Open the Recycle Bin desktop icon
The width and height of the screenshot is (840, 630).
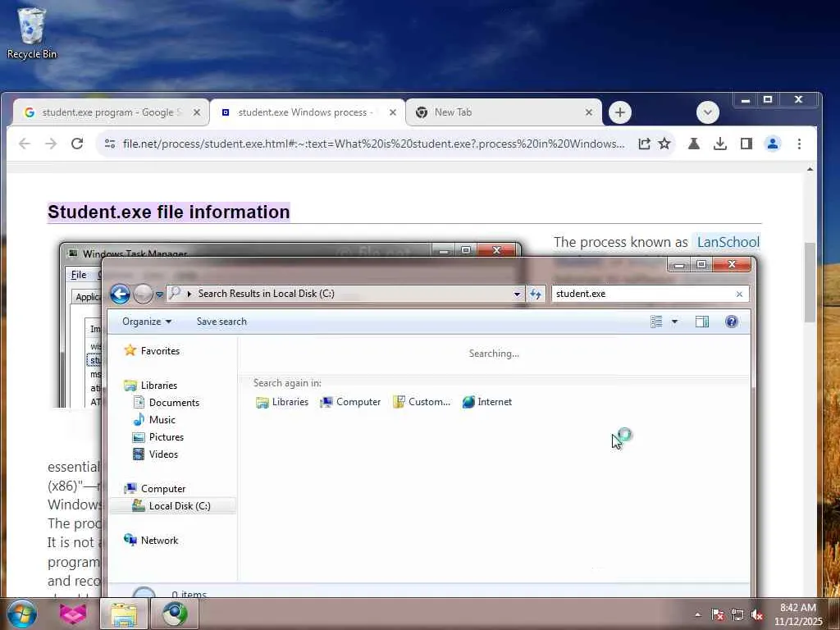[x=31, y=33]
